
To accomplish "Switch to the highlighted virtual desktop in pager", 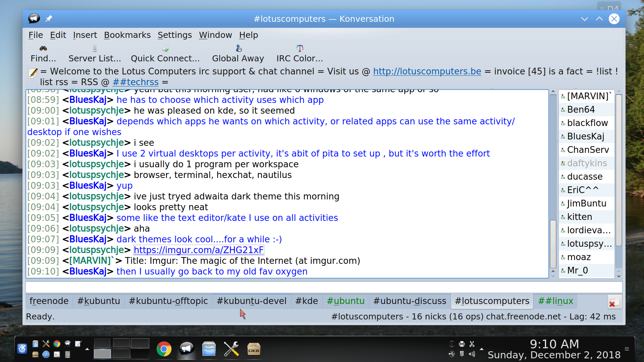I will [x=102, y=354].
